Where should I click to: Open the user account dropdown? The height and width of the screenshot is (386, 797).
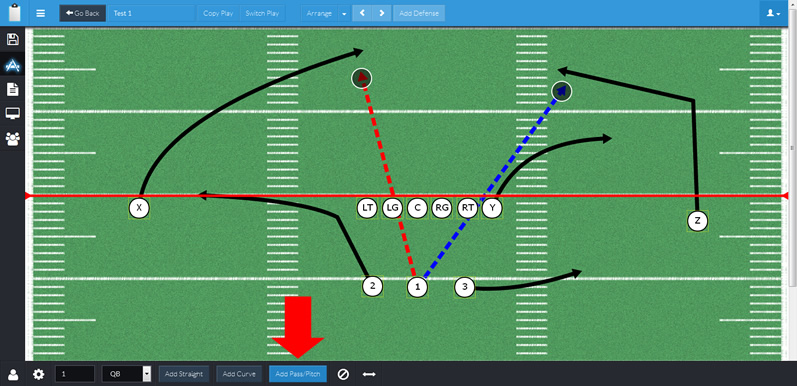click(x=774, y=13)
